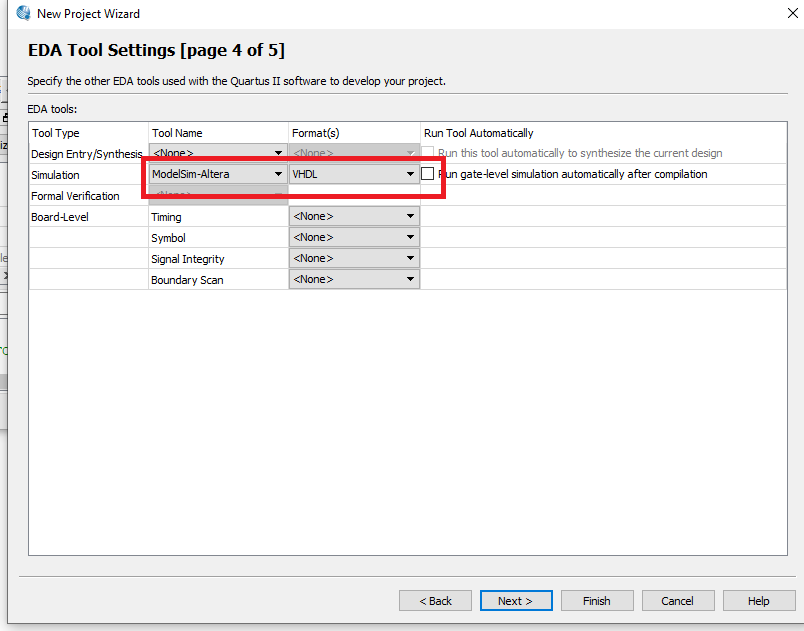Click the EDA Tool Settings page heading
This screenshot has width=804, height=631.
point(156,50)
